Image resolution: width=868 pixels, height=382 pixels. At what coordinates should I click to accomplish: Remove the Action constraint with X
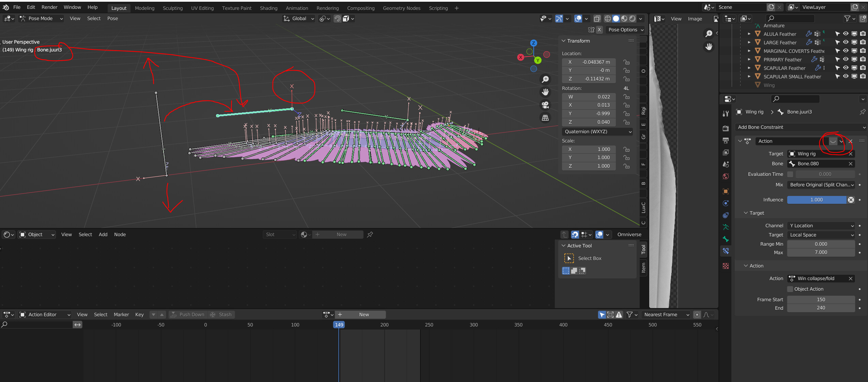[x=851, y=141]
